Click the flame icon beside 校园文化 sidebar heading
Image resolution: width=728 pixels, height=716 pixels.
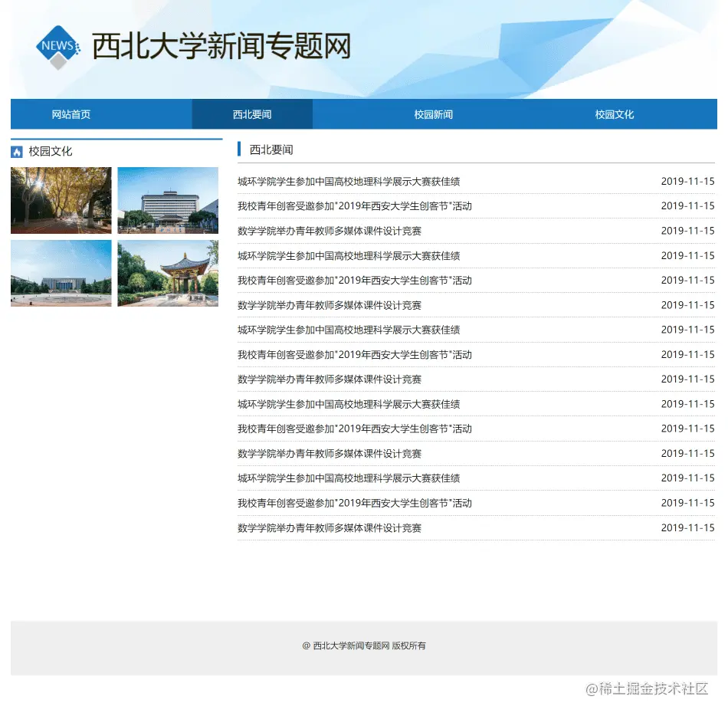(x=16, y=151)
